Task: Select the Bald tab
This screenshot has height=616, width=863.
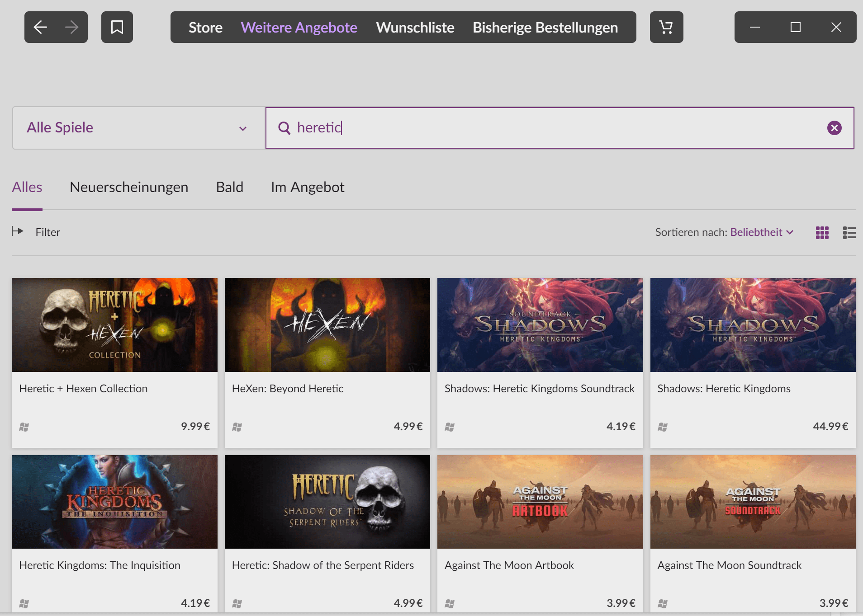Action: 230,187
